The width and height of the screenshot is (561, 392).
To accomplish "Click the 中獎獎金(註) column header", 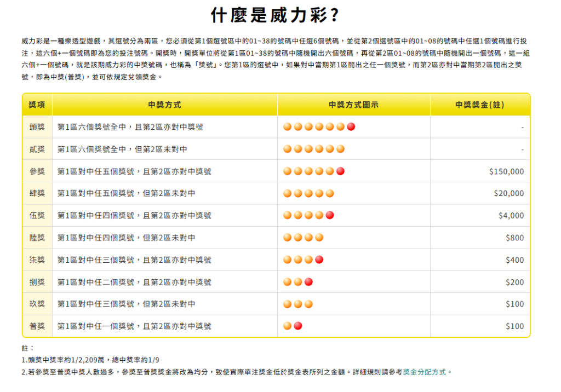I will coord(480,105).
